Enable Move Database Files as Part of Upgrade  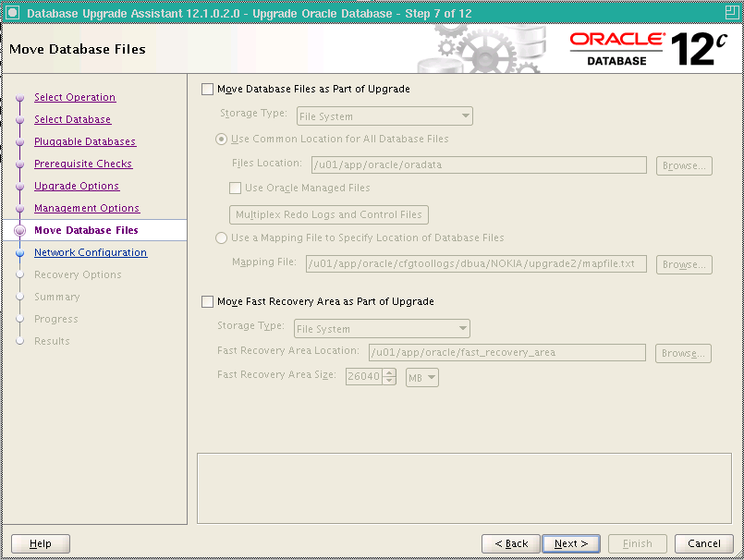207,89
